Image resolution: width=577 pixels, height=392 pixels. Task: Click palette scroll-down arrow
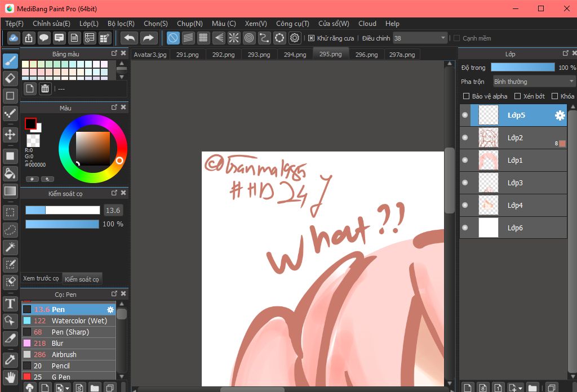[x=122, y=77]
